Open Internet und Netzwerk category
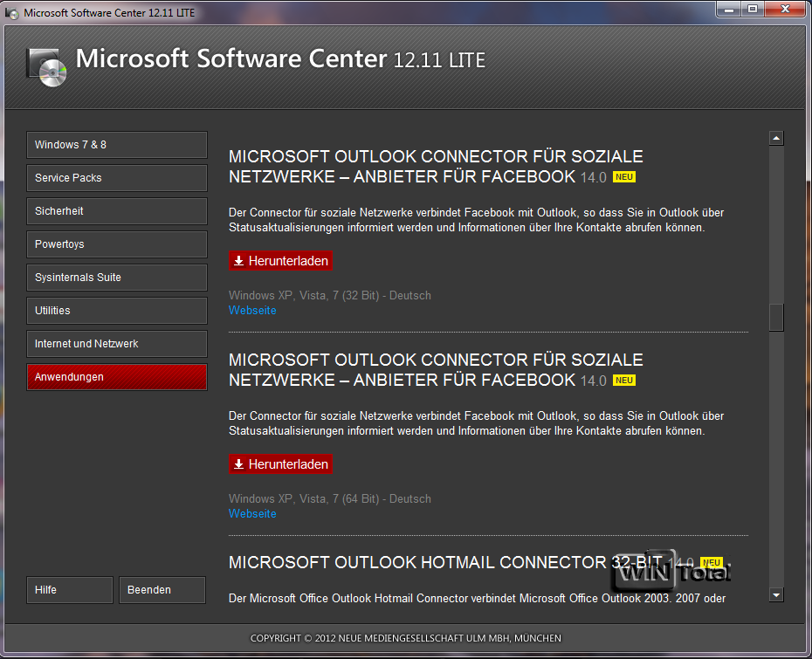 (x=116, y=344)
